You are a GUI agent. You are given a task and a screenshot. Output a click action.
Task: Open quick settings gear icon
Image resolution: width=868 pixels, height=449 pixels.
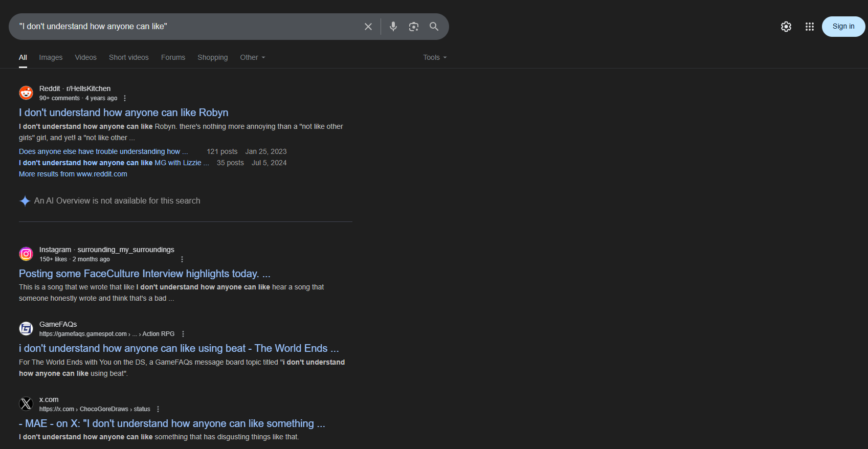[x=786, y=27]
